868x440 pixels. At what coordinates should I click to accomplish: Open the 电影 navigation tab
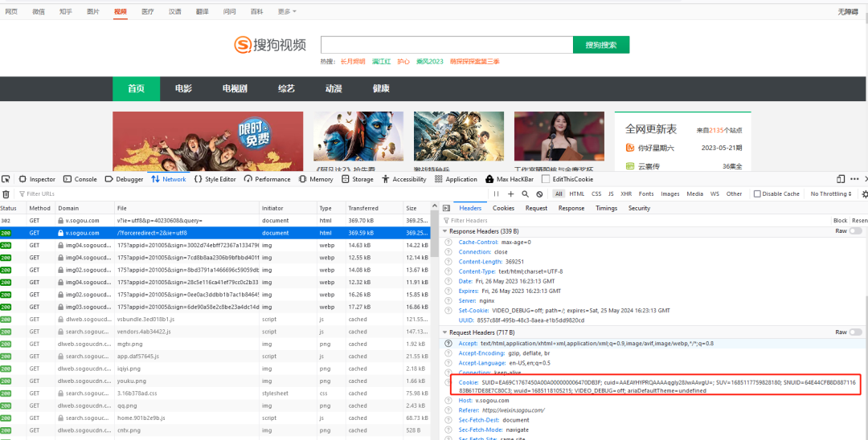pos(184,88)
